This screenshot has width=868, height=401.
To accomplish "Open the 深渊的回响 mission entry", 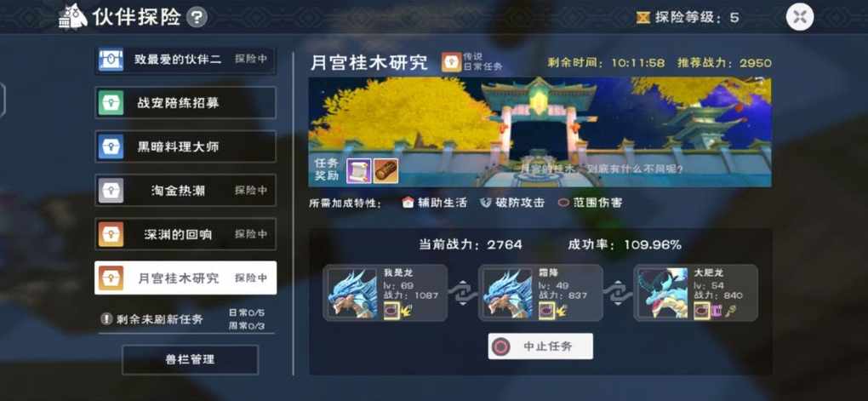I will (x=186, y=234).
